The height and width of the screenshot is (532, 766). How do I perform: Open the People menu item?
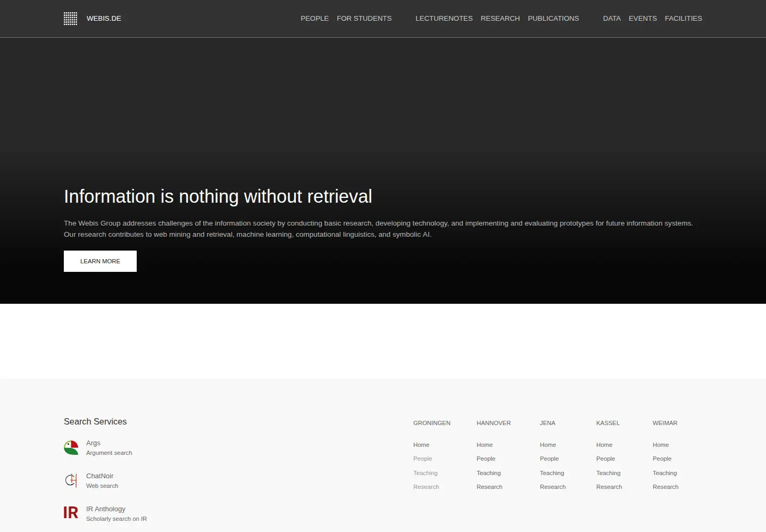click(314, 19)
